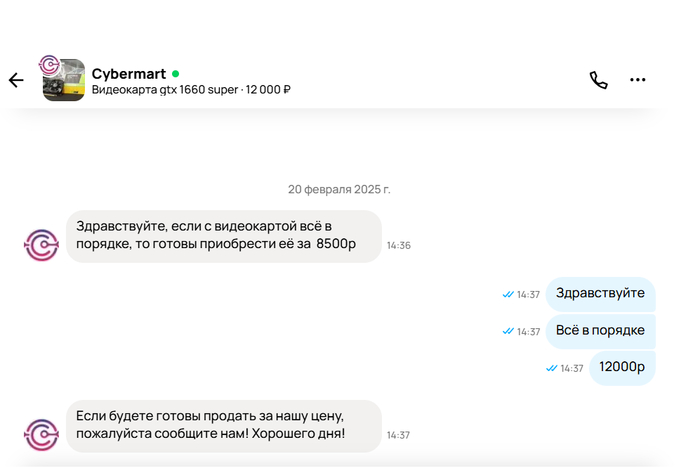Open the Cybermart seller profile name

pyautogui.click(x=128, y=73)
